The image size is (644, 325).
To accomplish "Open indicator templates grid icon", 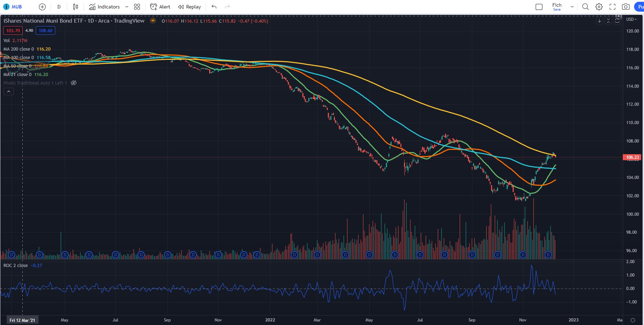I will [x=137, y=7].
